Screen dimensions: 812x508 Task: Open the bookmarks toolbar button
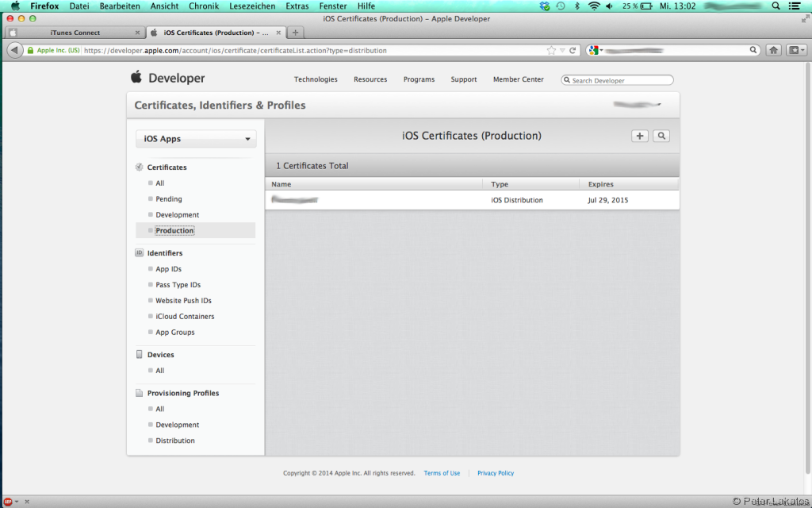click(796, 50)
